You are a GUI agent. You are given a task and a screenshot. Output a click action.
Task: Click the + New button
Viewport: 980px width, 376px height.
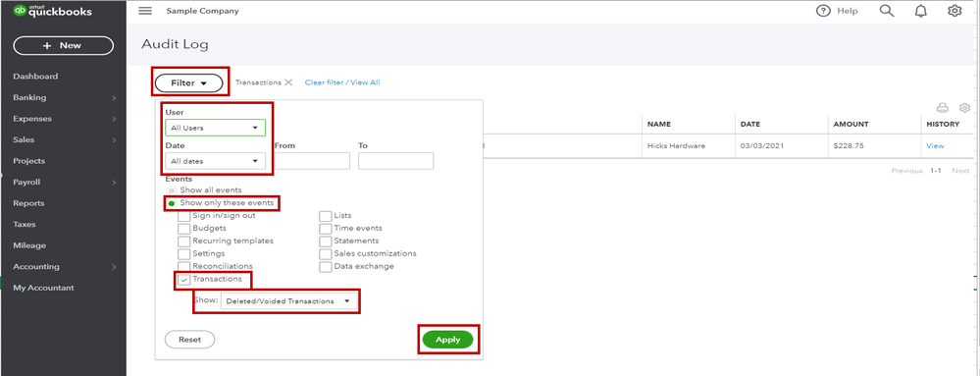pos(63,46)
